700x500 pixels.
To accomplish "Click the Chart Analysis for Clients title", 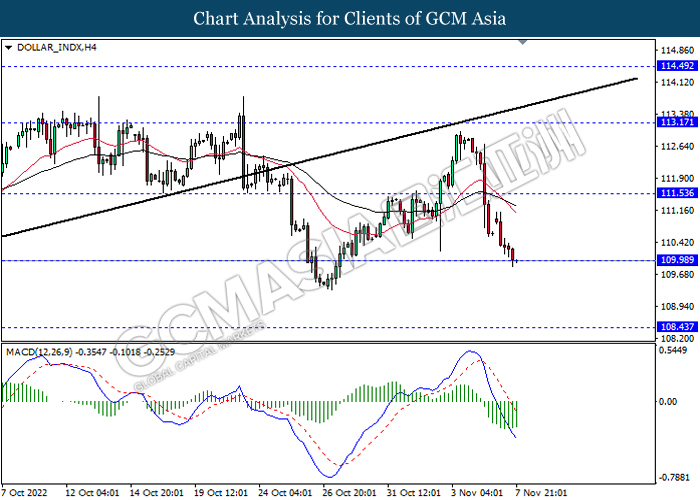I will point(350,19).
